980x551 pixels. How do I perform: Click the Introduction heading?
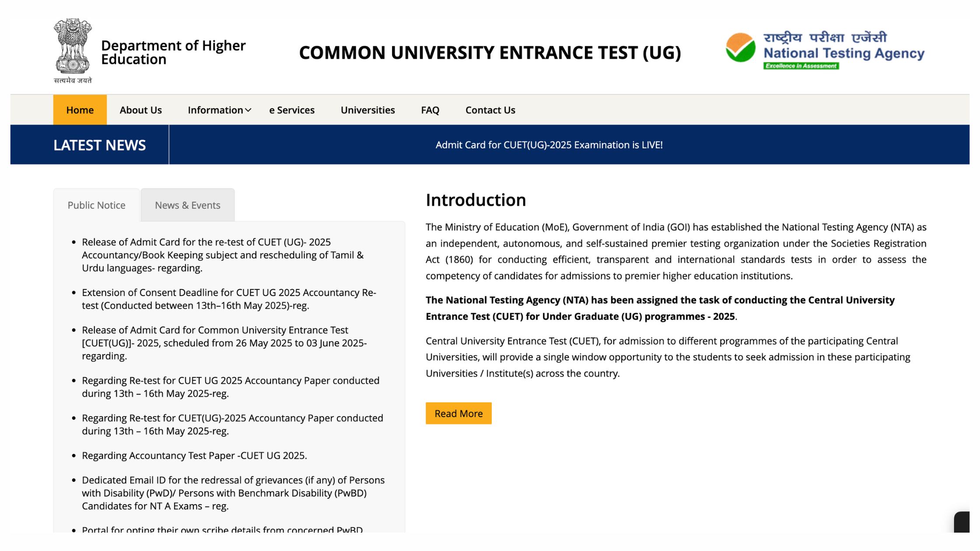point(476,200)
